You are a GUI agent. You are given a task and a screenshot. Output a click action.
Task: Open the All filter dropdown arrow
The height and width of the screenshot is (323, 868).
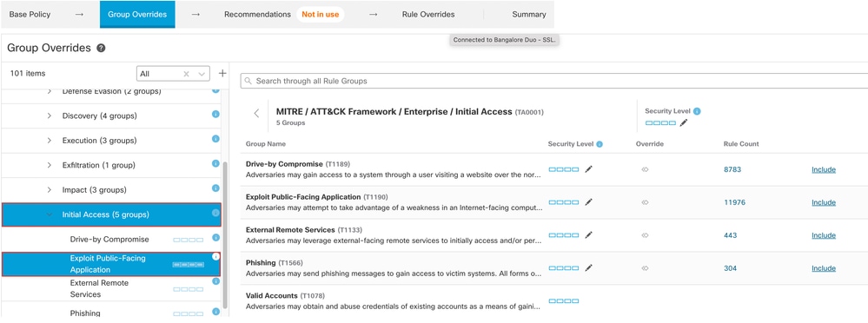tap(202, 74)
